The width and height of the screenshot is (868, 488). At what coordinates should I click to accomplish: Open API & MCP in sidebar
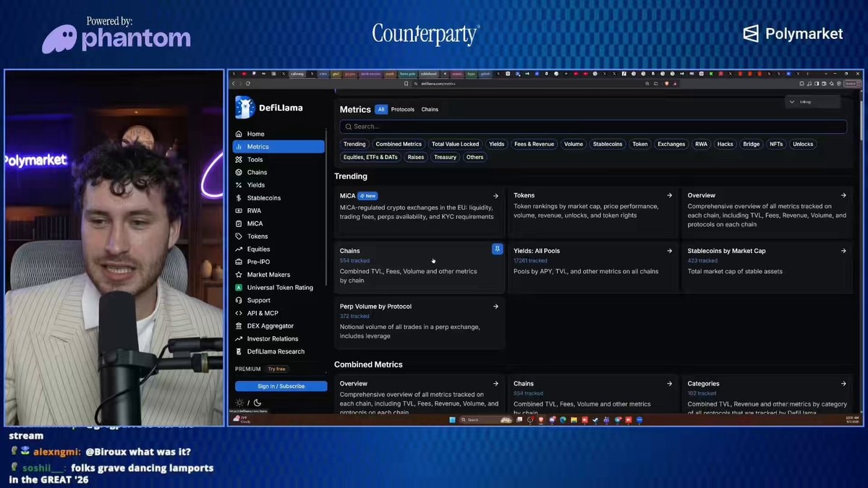[278, 313]
